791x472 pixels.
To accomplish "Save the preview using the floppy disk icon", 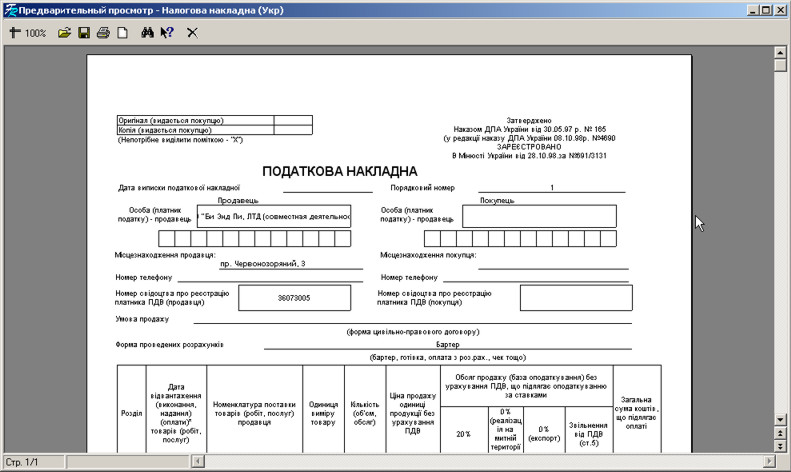I will (x=84, y=33).
